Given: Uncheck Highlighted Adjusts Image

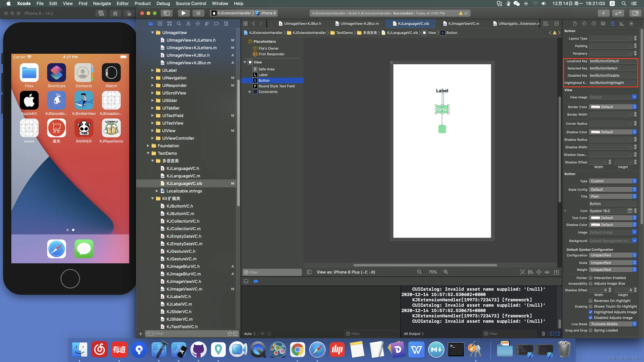Looking at the screenshot, I should coord(591,312).
